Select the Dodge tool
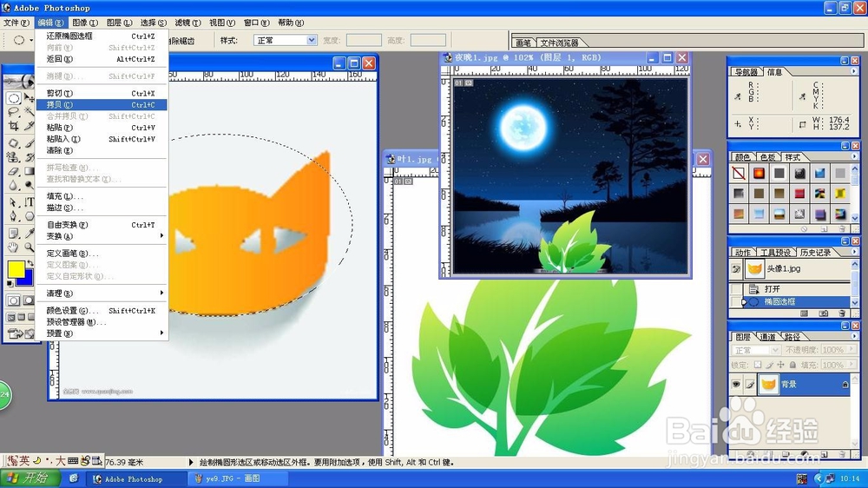The width and height of the screenshot is (868, 488). 30,185
